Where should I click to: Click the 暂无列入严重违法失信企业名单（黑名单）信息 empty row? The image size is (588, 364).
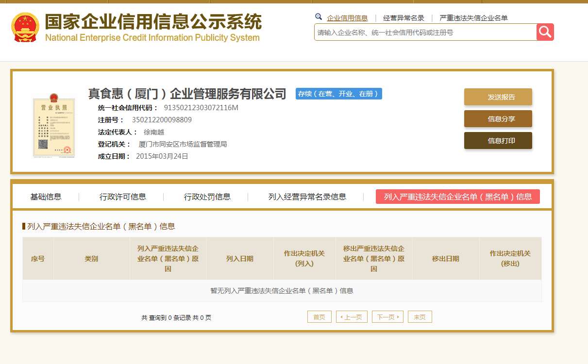point(282,291)
